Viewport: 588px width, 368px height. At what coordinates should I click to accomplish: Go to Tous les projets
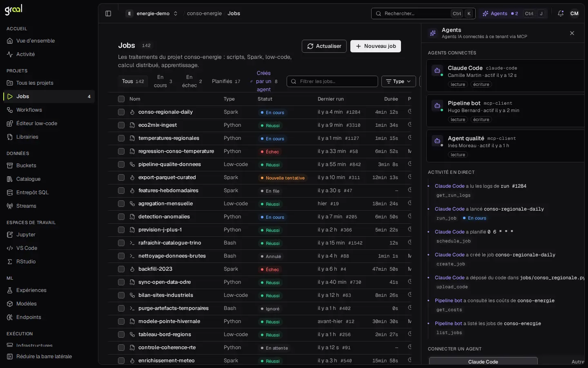[49, 83]
